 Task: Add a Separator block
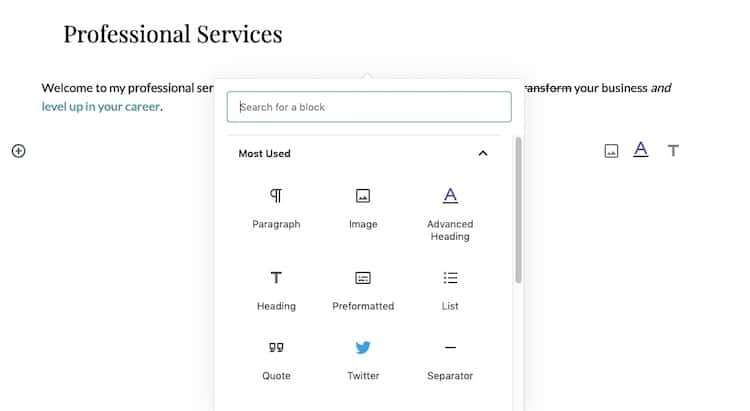(x=450, y=361)
